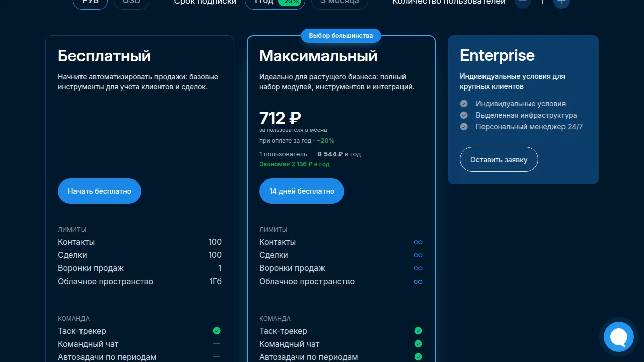Click check icon next to Выделенная инфраструктура
644x362 pixels.
click(464, 115)
